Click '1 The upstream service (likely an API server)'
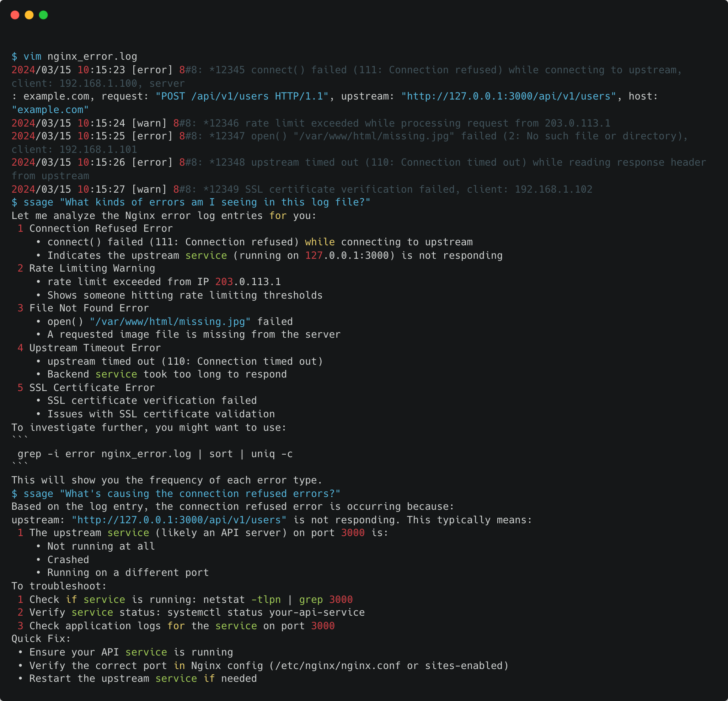The width and height of the screenshot is (728, 701). [203, 533]
